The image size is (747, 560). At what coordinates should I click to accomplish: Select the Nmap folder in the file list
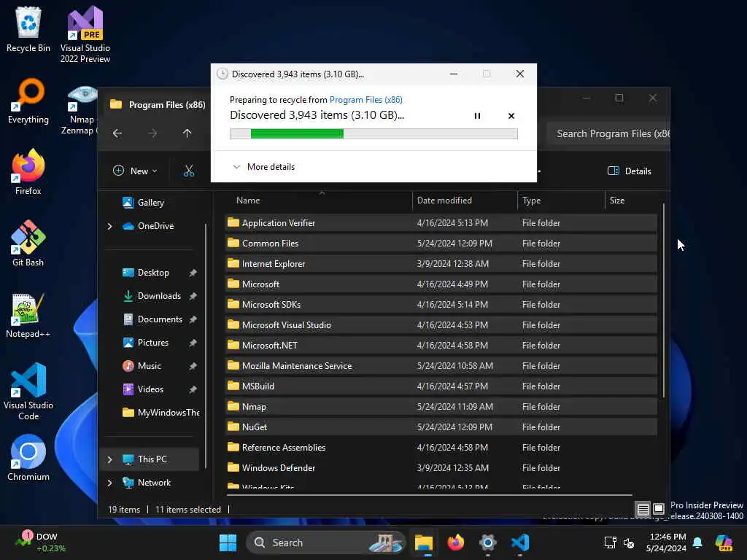(441, 407)
